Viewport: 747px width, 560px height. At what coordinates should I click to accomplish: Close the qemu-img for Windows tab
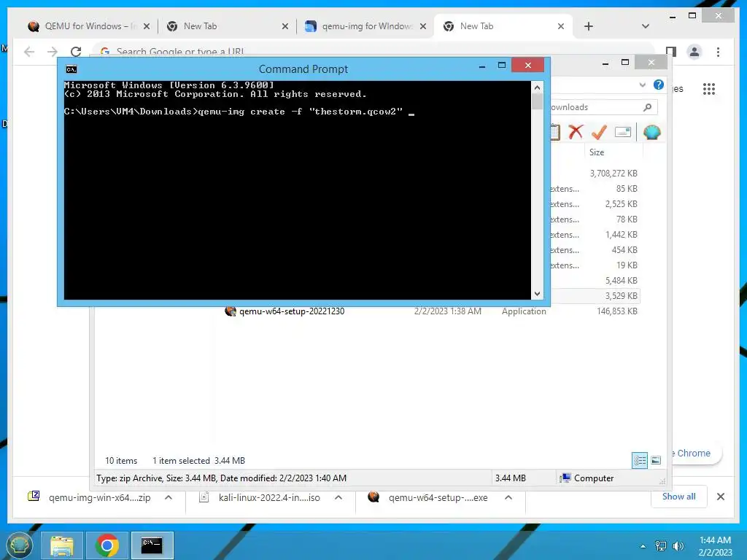(x=423, y=27)
